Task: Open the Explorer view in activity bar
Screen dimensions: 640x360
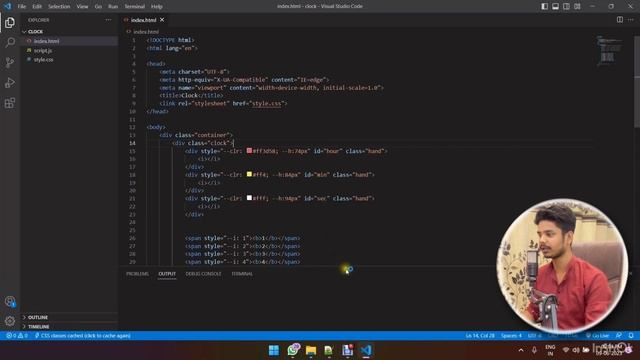Action: [x=10, y=22]
